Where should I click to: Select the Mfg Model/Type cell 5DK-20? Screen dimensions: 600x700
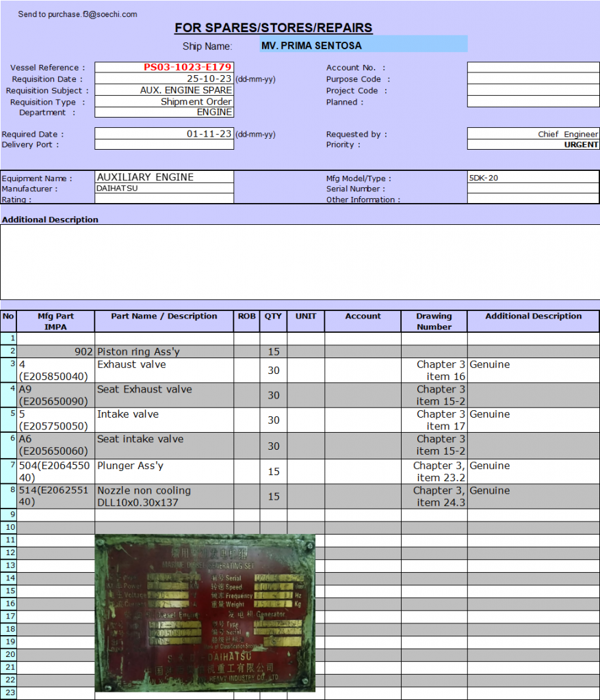point(533,178)
